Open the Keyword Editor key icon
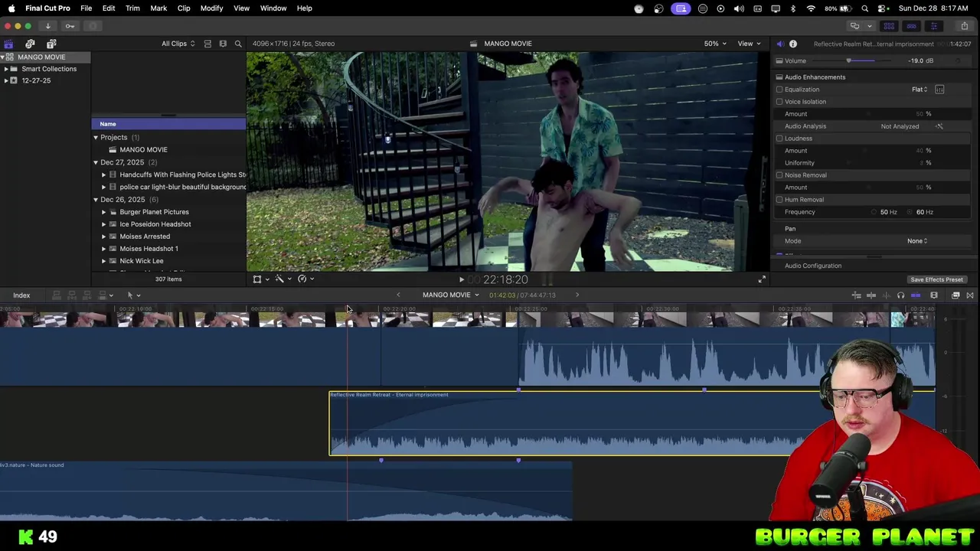The image size is (980, 551). tap(70, 26)
